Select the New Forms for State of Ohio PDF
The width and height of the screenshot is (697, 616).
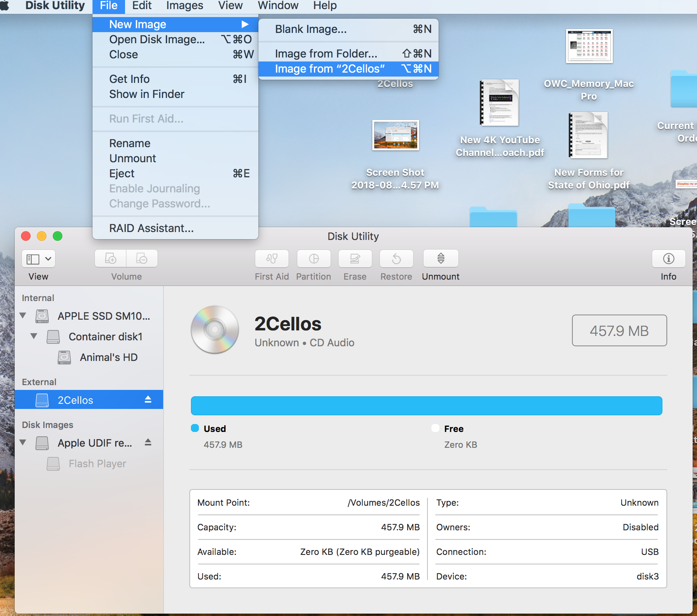point(589,135)
